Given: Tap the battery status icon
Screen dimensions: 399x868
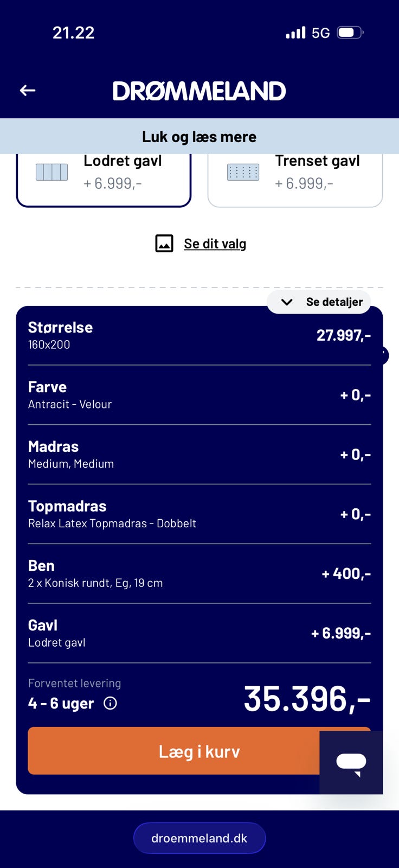Looking at the screenshot, I should tap(350, 33).
